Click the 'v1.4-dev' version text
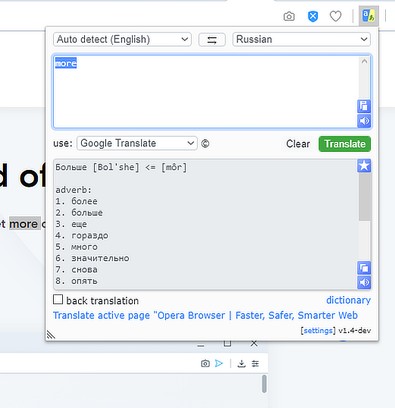The width and height of the screenshot is (395, 408). point(354,331)
